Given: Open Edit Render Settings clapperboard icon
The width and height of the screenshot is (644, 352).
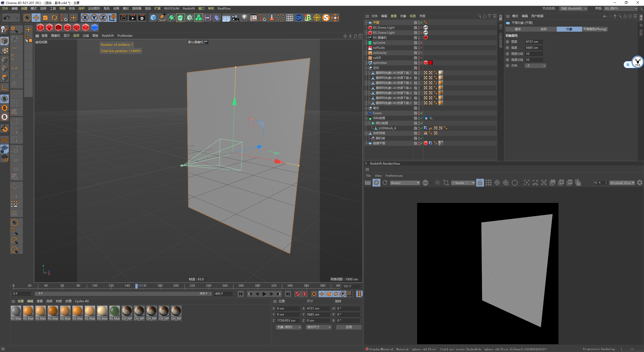Looking at the screenshot, I should (142, 18).
